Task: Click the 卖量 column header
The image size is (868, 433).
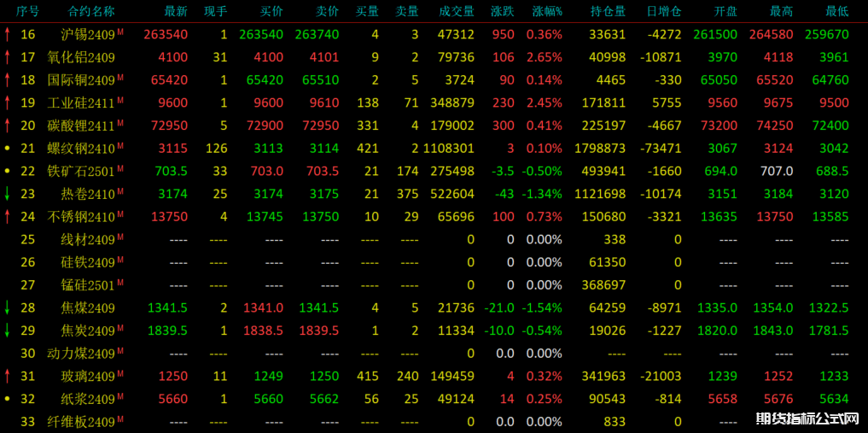Action: [x=407, y=11]
